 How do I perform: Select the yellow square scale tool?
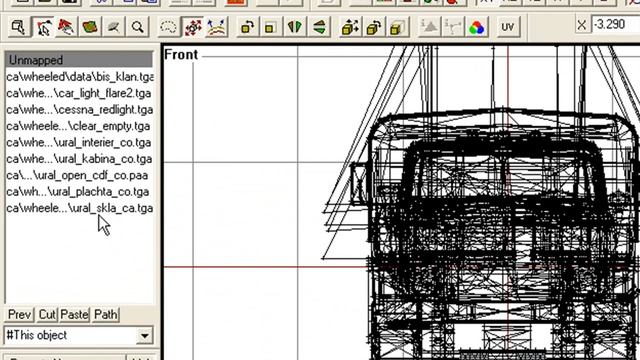tap(270, 27)
